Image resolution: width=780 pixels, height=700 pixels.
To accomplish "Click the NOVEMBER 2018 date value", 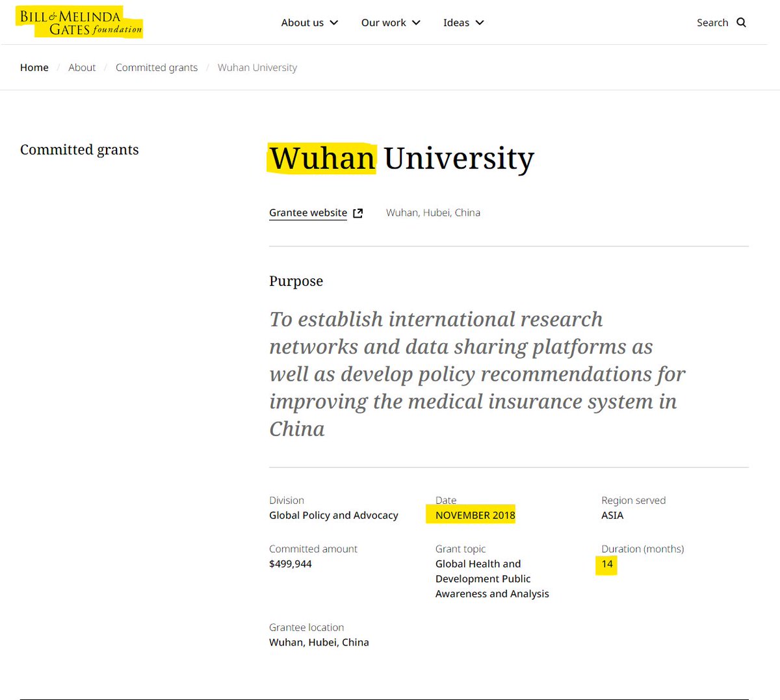I will 475,515.
